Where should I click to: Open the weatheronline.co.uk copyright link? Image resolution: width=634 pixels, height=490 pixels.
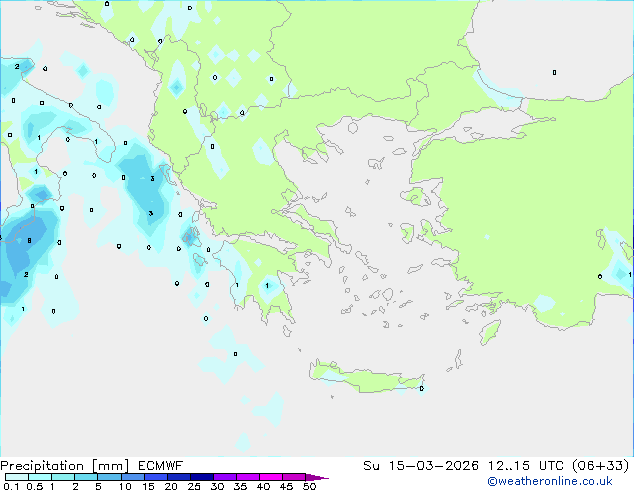550,481
